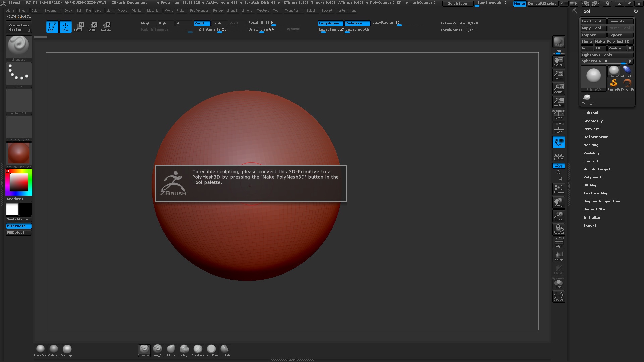The height and width of the screenshot is (362, 644).
Task: Open the Standard brush picker
Action: coord(19,48)
